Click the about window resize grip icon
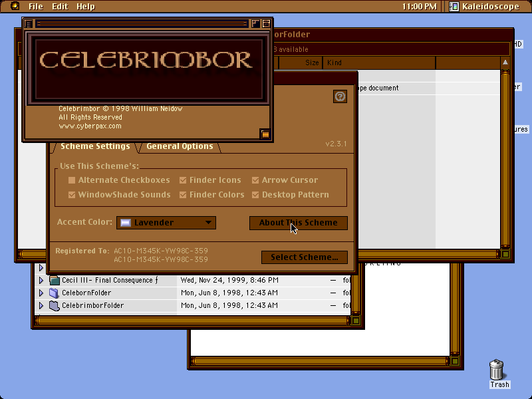The image size is (532, 399). (x=265, y=134)
